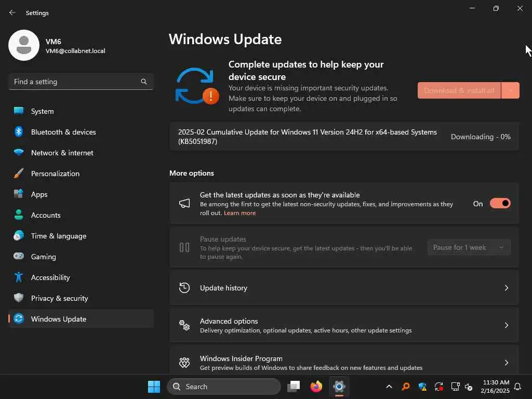Open the Windows Start menu

click(x=154, y=387)
